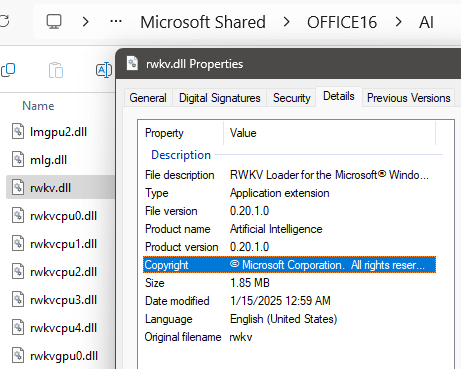Select the Product version row
The image size is (461, 369).
coord(289,247)
